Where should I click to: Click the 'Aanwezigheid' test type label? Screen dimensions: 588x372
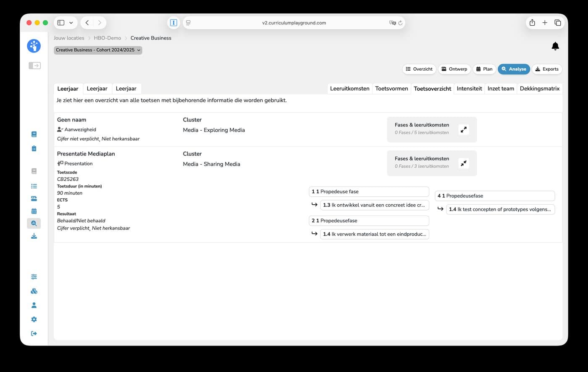pyautogui.click(x=80, y=129)
